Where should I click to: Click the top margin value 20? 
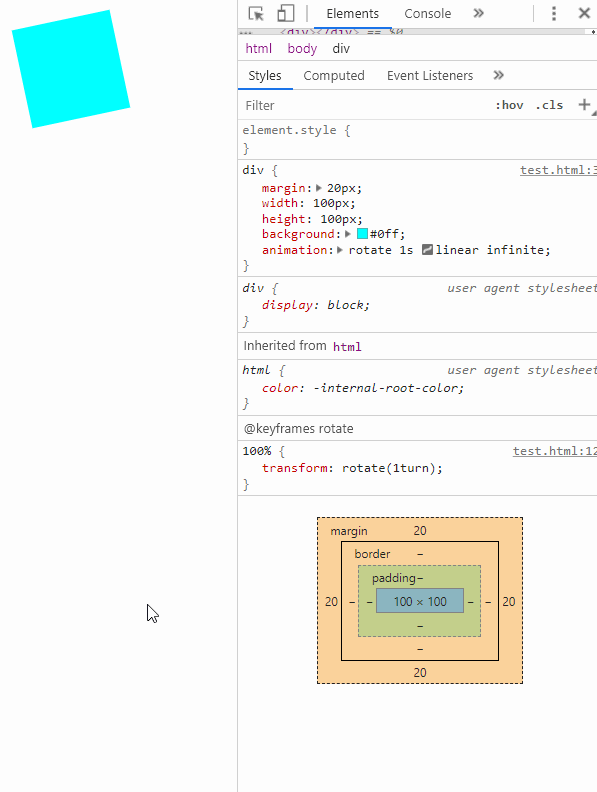coord(420,530)
